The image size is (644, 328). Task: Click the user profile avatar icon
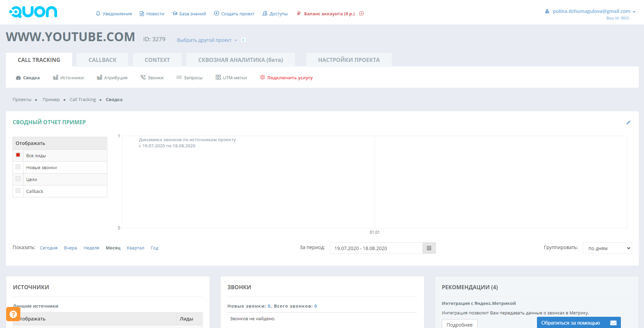point(547,11)
